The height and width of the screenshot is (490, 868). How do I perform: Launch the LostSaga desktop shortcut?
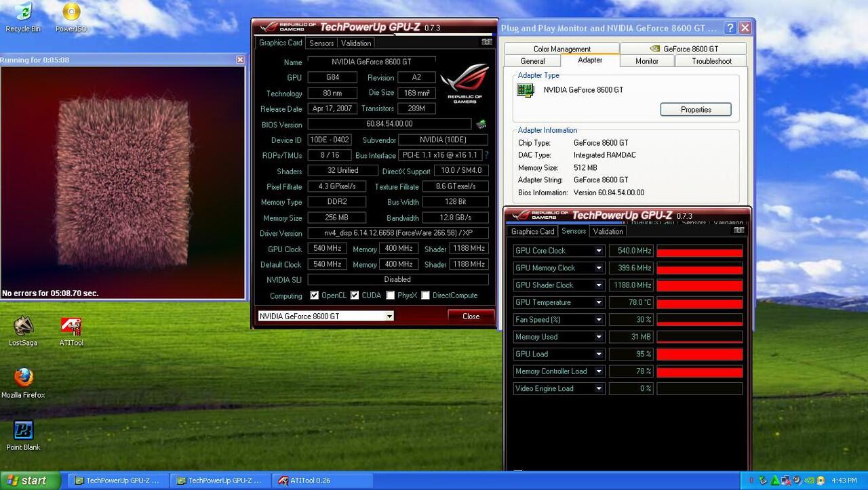(23, 331)
